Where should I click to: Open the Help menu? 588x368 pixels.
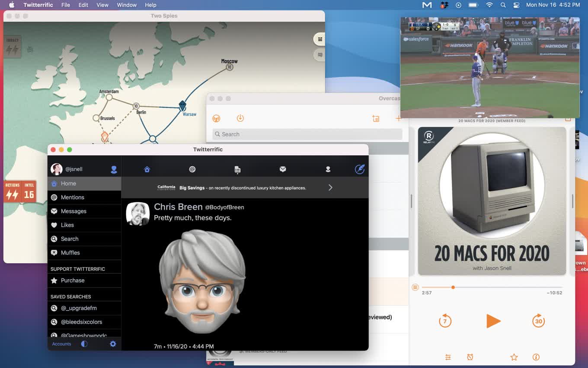coord(150,5)
